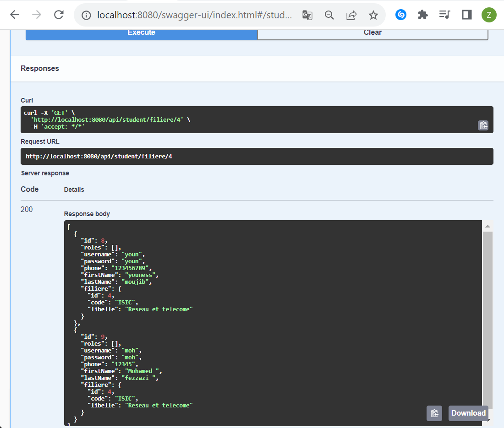The width and height of the screenshot is (504, 428).
Task: Navigate back to the previous page
Action: [14, 14]
